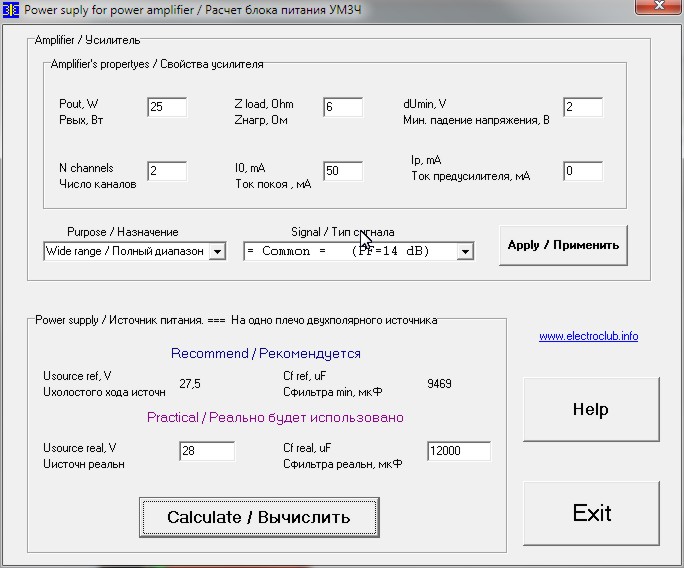Click the Z load, Ohm label
This screenshot has width=684, height=568.
(264, 104)
